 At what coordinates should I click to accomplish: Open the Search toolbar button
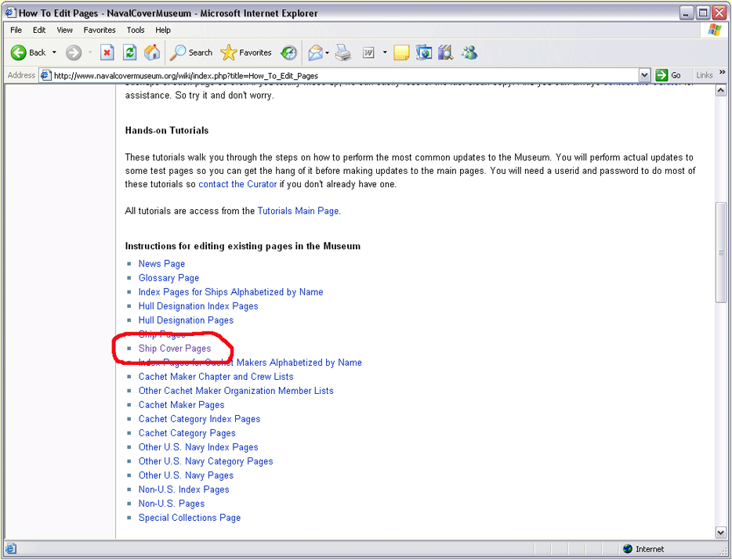pyautogui.click(x=191, y=52)
